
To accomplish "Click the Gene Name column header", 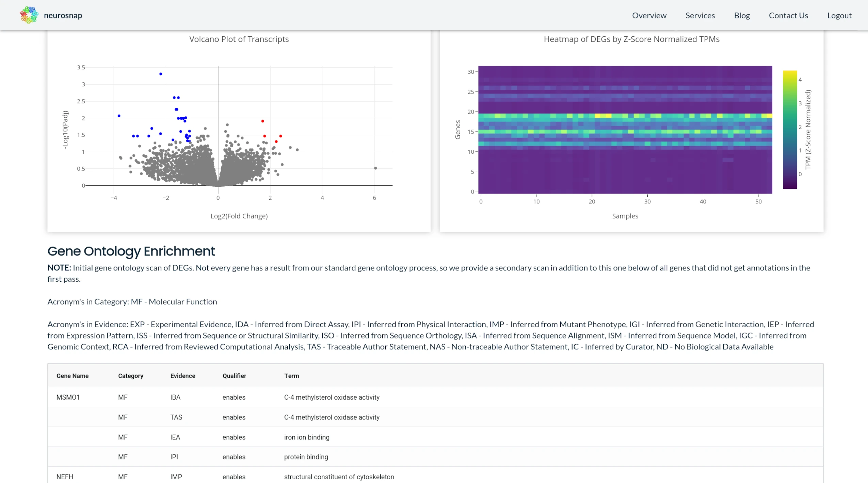I will (x=72, y=376).
